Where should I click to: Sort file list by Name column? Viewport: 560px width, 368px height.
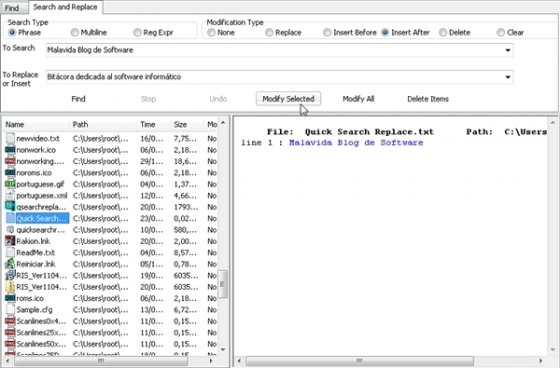pos(36,124)
